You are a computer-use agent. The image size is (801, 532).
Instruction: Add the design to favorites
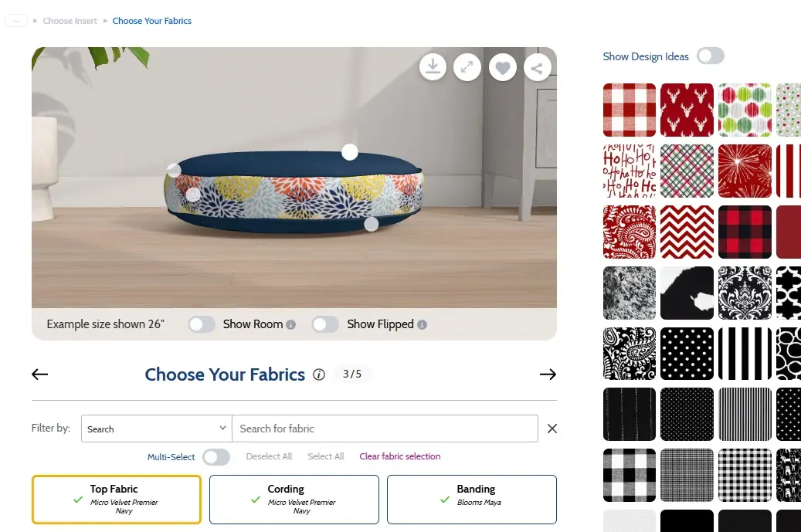pos(502,67)
